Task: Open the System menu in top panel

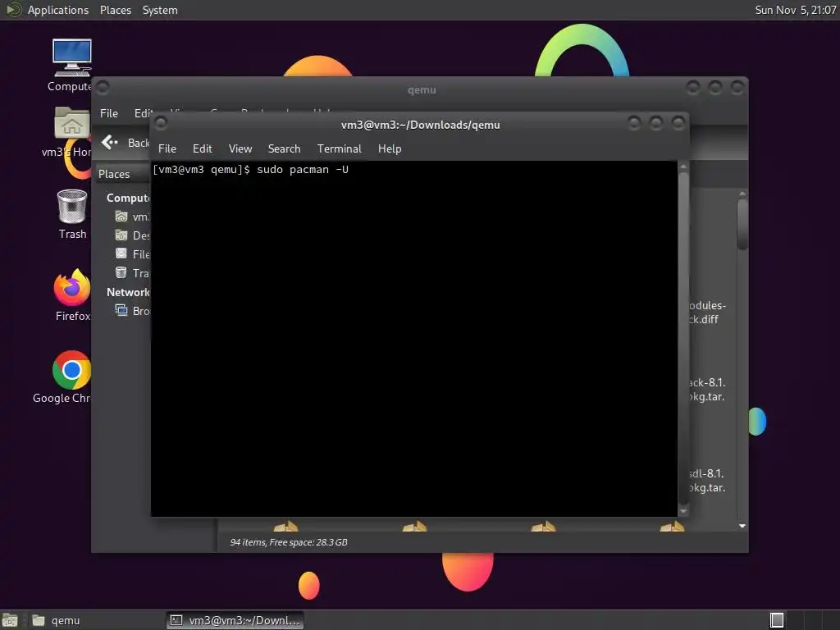Action: 160,10
